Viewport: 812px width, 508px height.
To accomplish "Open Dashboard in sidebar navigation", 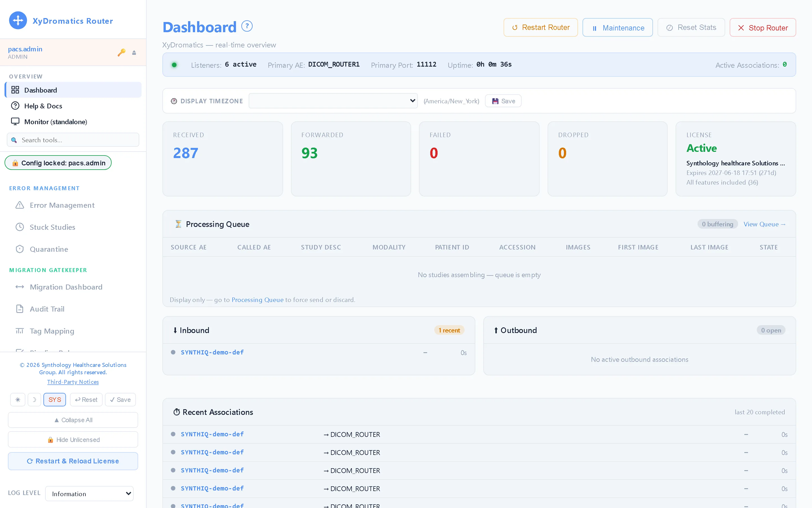I will pyautogui.click(x=73, y=90).
